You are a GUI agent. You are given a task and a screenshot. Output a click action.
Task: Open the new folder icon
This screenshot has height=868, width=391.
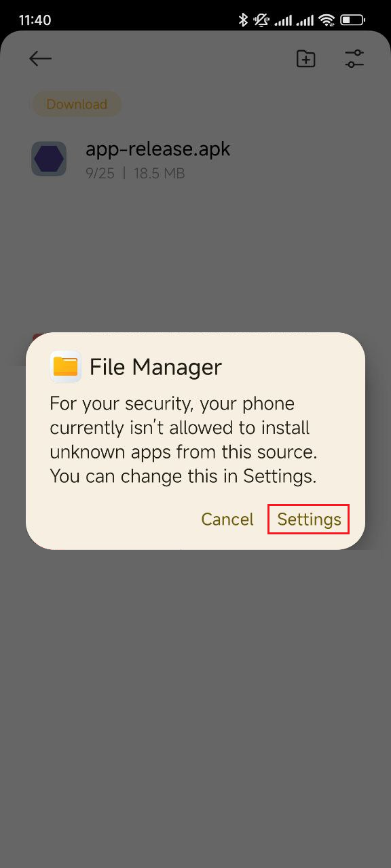click(x=306, y=59)
